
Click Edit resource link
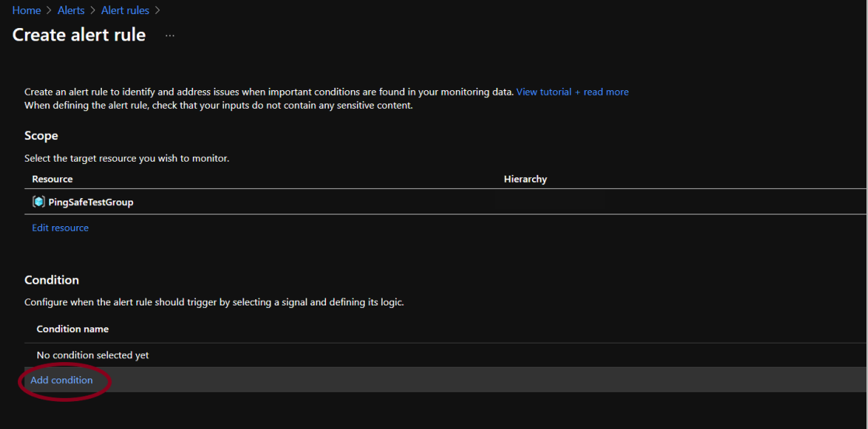(x=60, y=228)
